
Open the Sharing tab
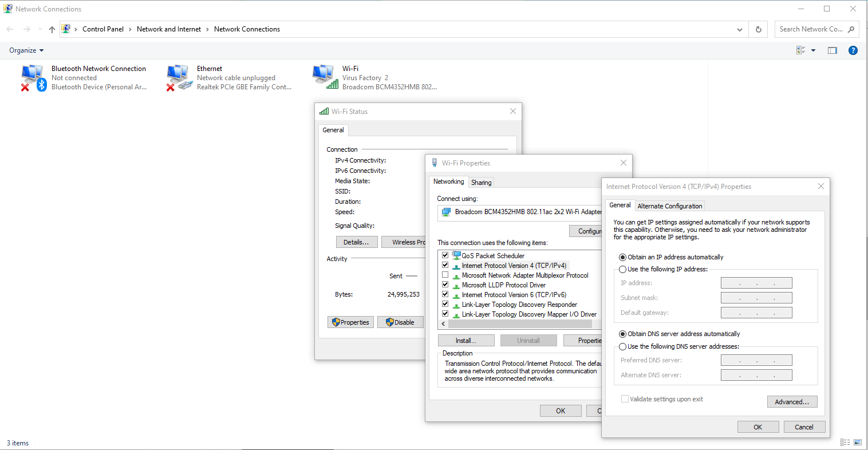[481, 183]
